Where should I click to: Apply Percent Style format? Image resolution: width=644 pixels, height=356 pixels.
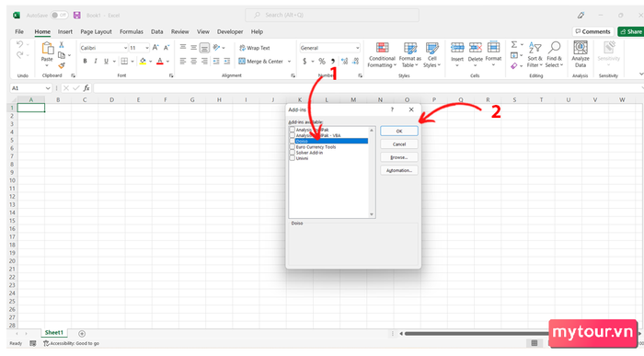322,62
